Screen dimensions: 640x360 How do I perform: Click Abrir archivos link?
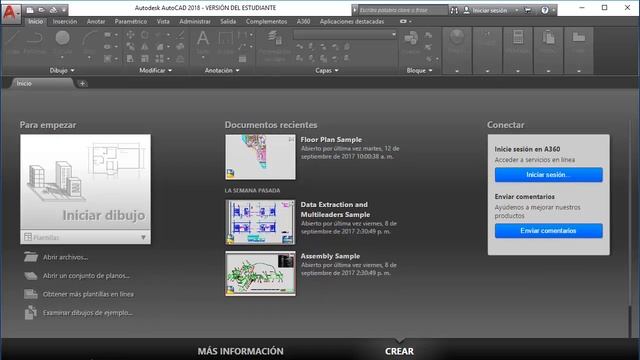[x=66, y=257]
